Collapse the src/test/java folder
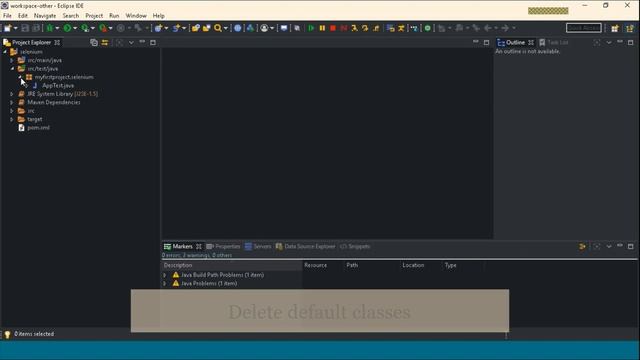Image resolution: width=640 pixels, height=360 pixels. (12, 69)
